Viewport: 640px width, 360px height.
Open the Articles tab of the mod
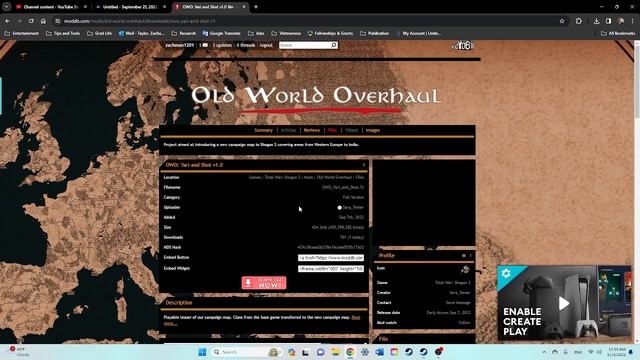[288, 130]
